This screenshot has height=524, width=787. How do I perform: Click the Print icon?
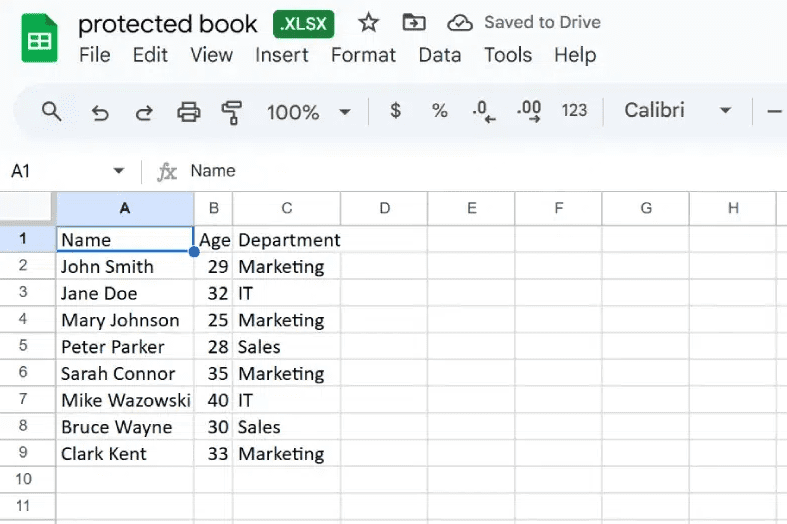(189, 112)
